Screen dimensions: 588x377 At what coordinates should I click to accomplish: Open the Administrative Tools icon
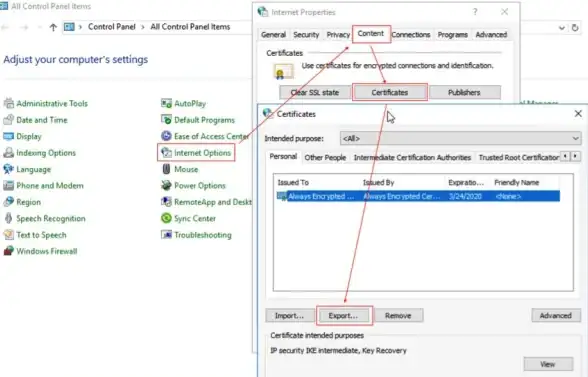click(x=9, y=103)
